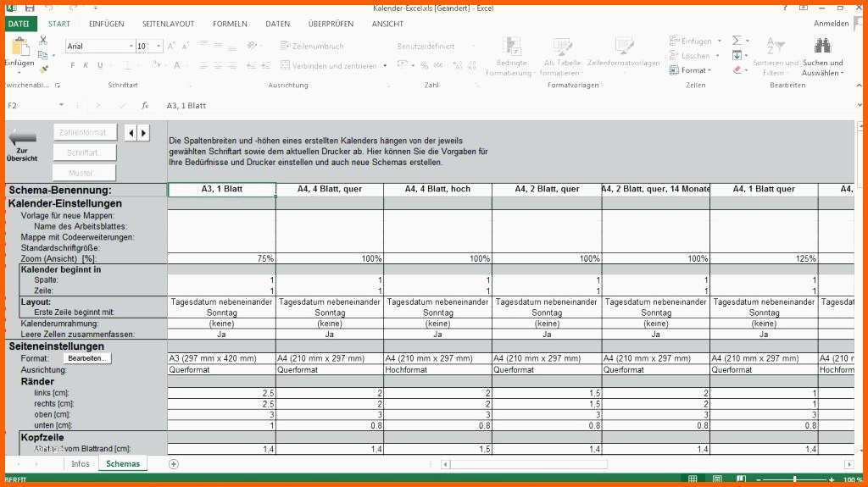
Task: Expand the Arial font name dropdown
Action: [x=131, y=46]
